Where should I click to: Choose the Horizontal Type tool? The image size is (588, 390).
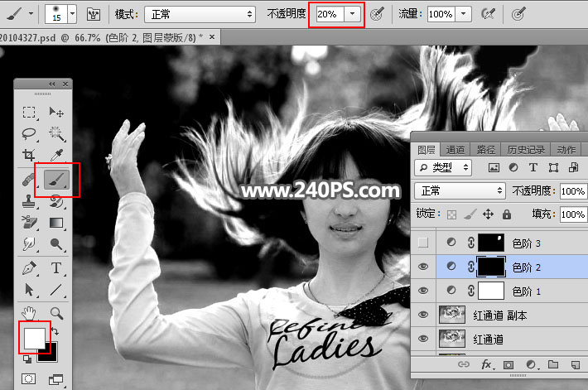57,267
